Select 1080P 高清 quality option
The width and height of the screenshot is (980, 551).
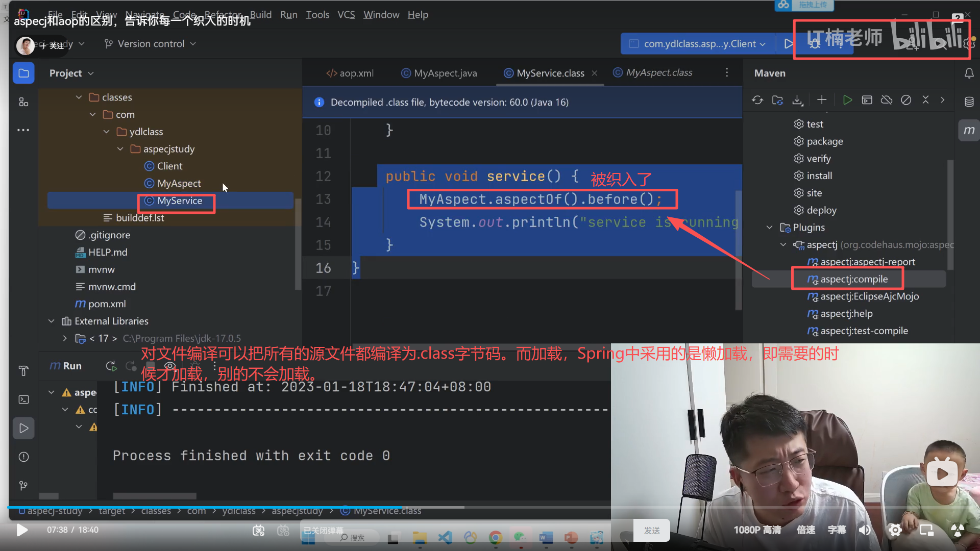757,530
